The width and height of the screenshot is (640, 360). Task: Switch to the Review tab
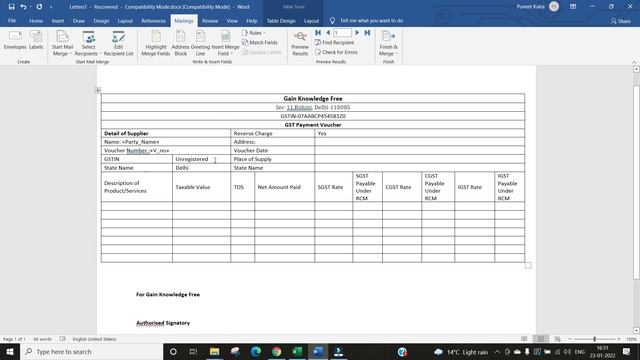[x=210, y=20]
